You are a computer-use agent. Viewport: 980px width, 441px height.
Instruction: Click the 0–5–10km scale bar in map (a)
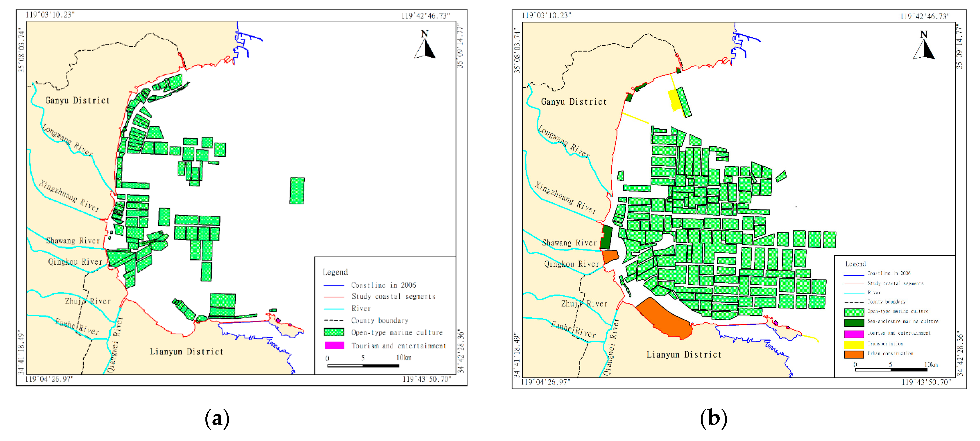[363, 365]
